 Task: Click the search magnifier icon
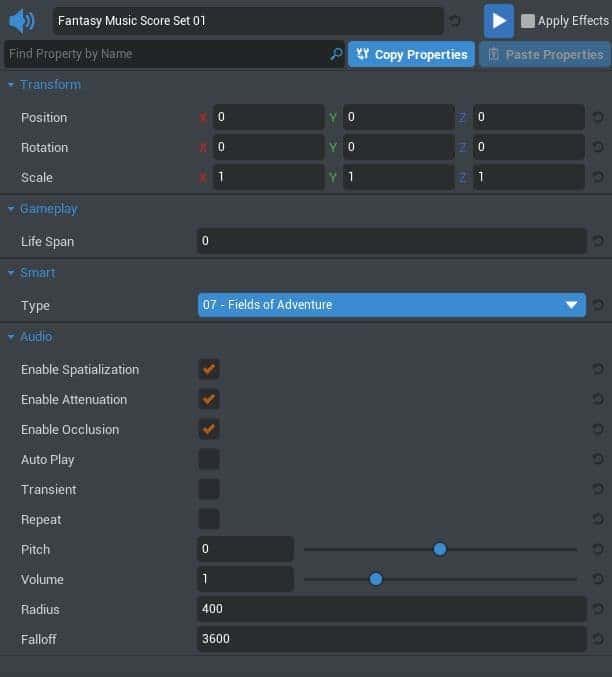tap(336, 54)
